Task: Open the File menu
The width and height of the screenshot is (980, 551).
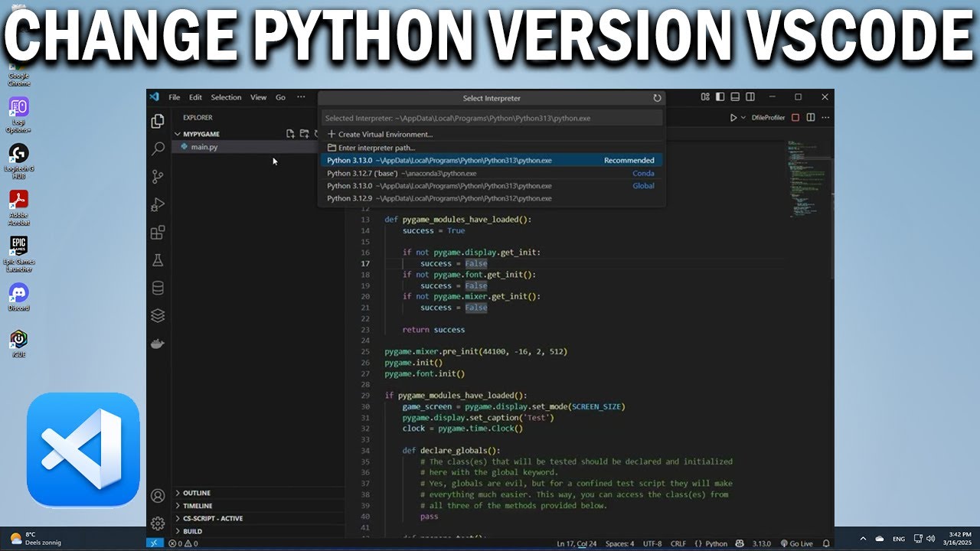Action: pos(175,97)
